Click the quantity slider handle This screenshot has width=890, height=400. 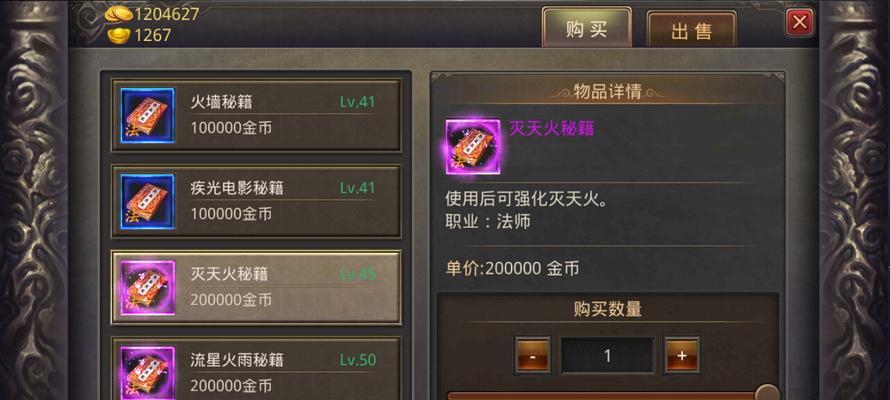[767, 393]
